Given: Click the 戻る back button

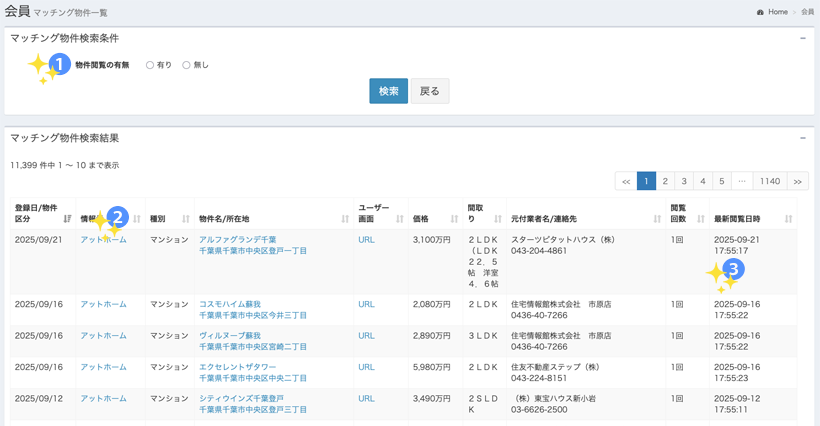Looking at the screenshot, I should (430, 91).
